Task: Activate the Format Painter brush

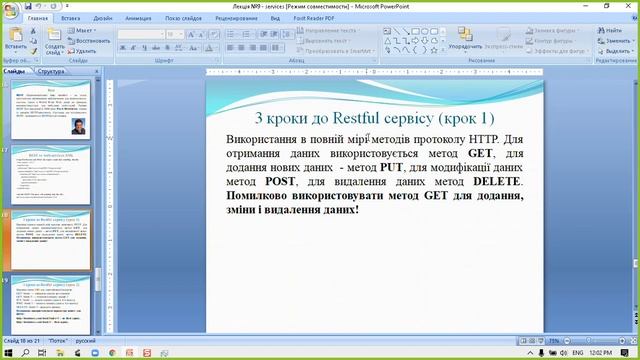Action: (33, 51)
